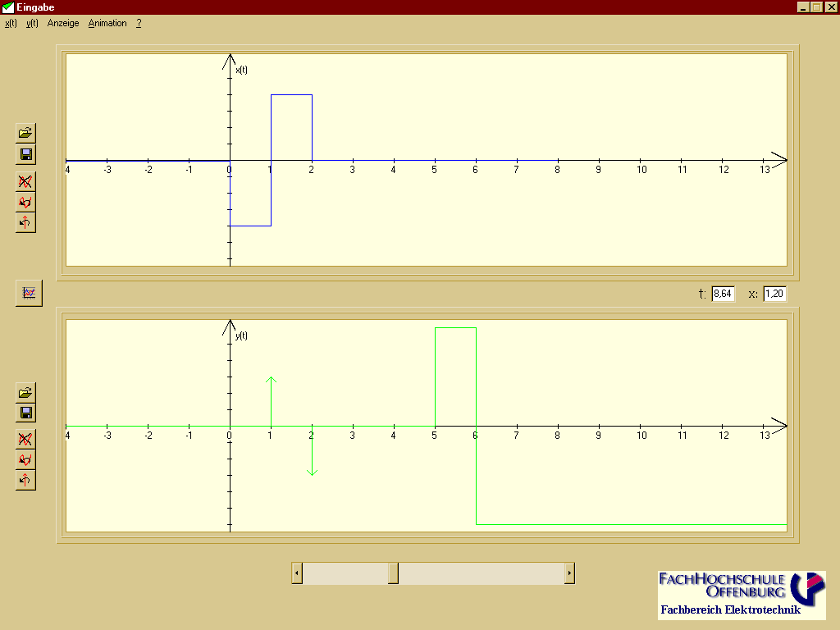This screenshot has width=840, height=630.
Task: Save the y(t) signal with the disk icon
Action: 25,413
